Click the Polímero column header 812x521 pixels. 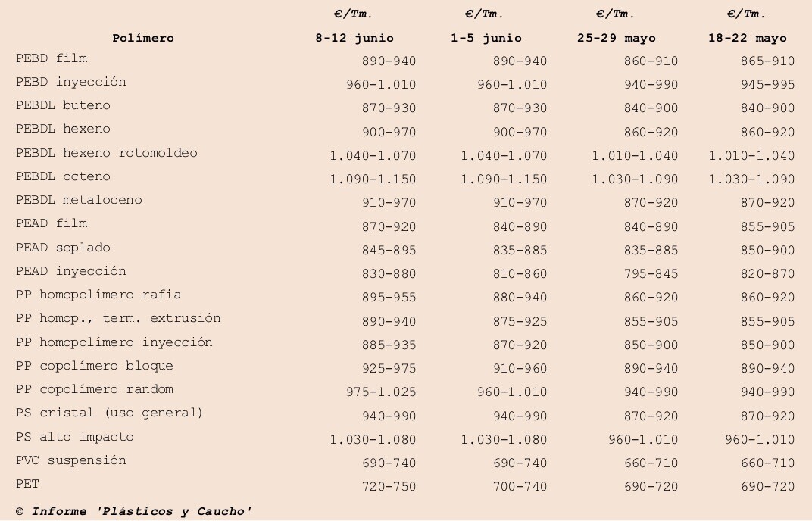pyautogui.click(x=143, y=38)
